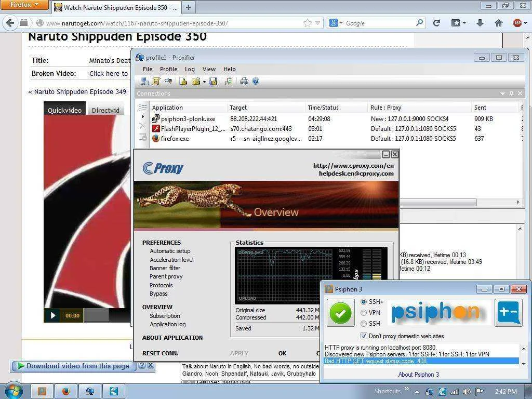The width and height of the screenshot is (532, 399).
Task: Open About Psiphon 3 link
Action: coord(418,375)
